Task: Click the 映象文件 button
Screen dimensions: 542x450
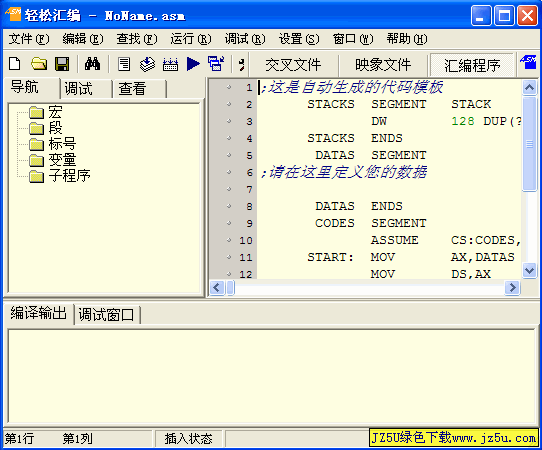Action: click(x=383, y=65)
